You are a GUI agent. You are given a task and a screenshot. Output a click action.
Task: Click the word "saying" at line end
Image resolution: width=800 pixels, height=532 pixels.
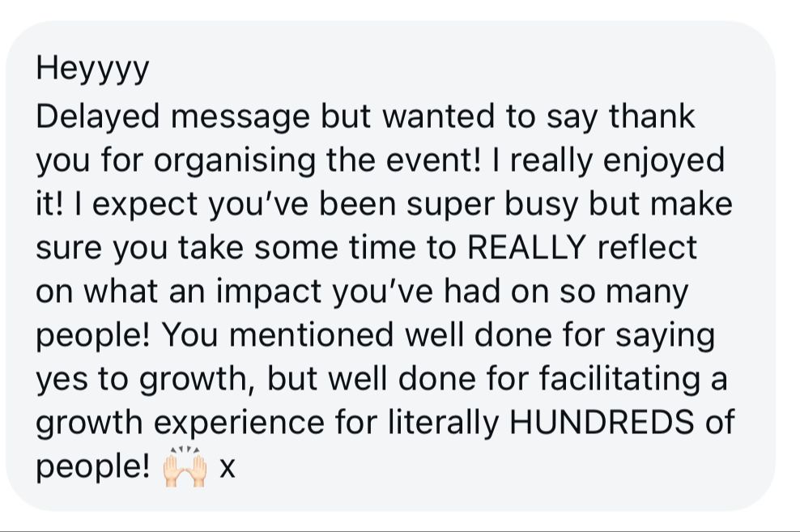pos(665,337)
